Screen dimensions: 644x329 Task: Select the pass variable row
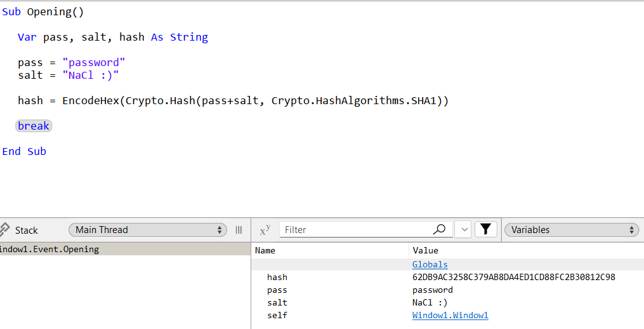click(448, 290)
